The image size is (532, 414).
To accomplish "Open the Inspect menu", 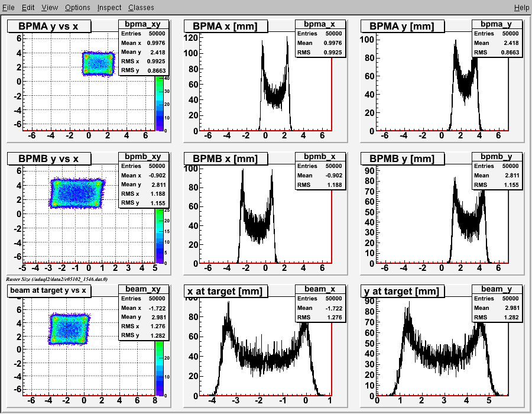I will coord(109,8).
